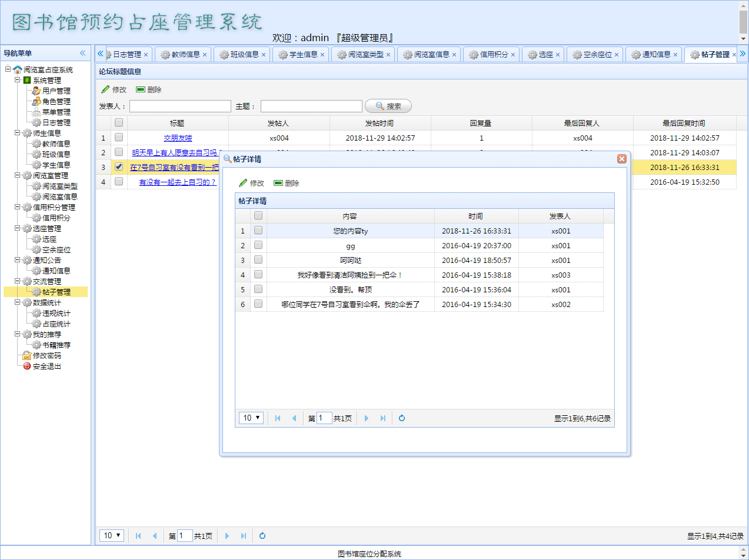Open 书籍推荐 in navigation tree
The image size is (749, 560).
click(x=56, y=345)
